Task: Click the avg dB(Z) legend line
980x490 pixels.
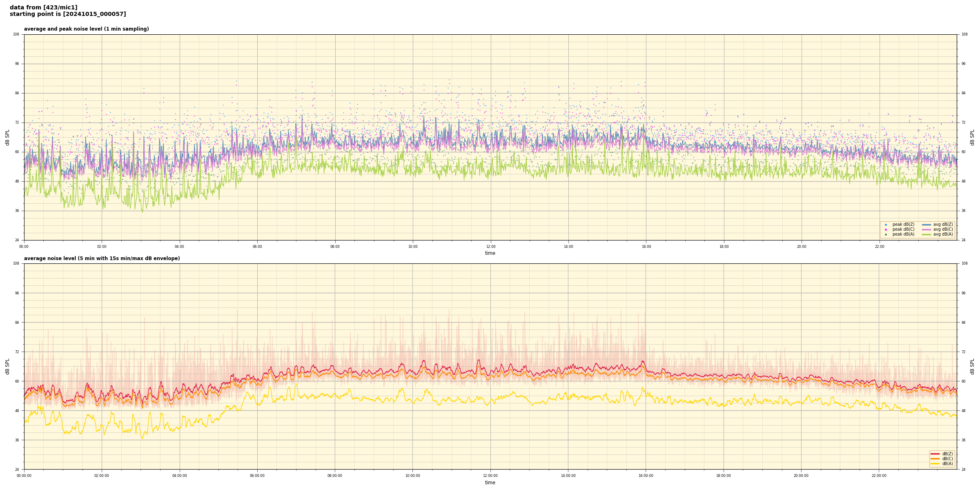Action: point(927,225)
